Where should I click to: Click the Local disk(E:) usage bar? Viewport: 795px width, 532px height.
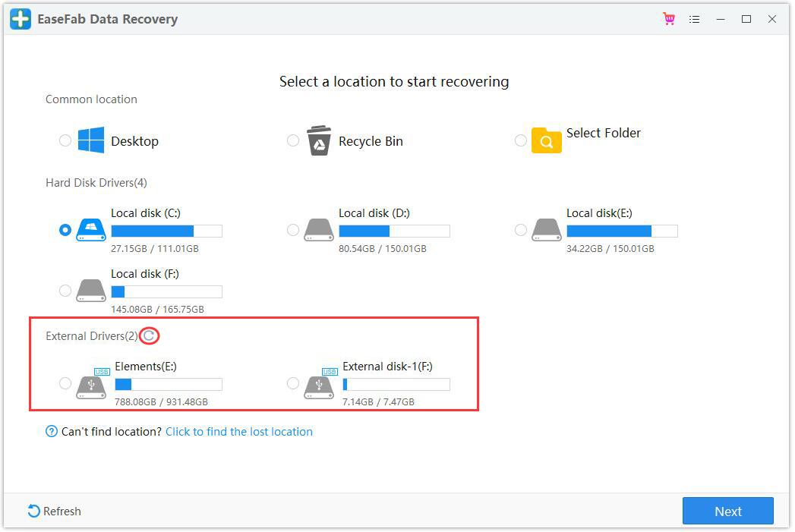click(622, 231)
